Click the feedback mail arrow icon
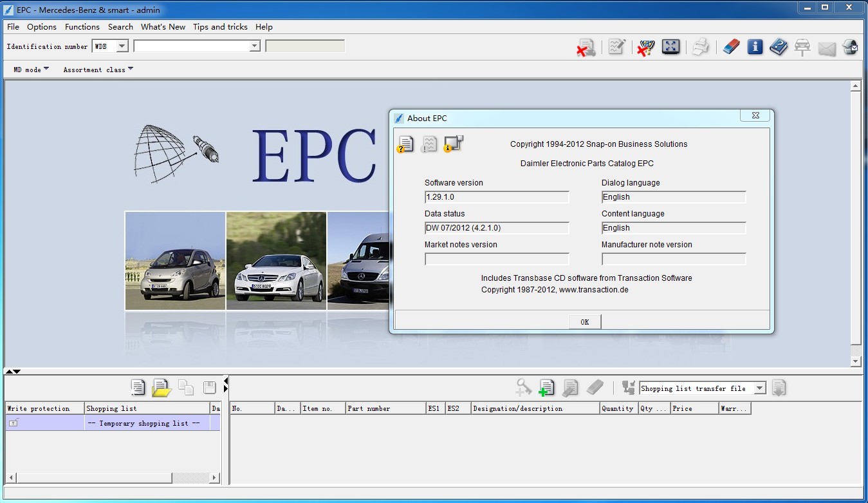 (850, 47)
